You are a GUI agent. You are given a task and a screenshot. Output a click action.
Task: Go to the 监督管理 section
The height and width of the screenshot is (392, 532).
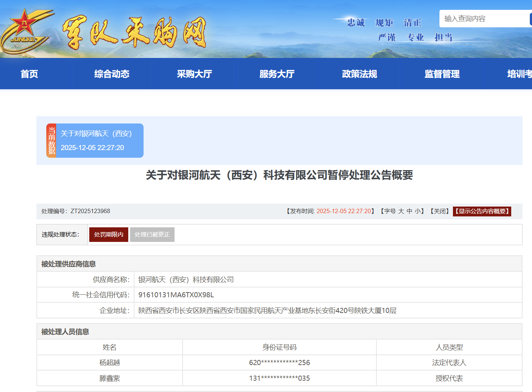click(442, 74)
